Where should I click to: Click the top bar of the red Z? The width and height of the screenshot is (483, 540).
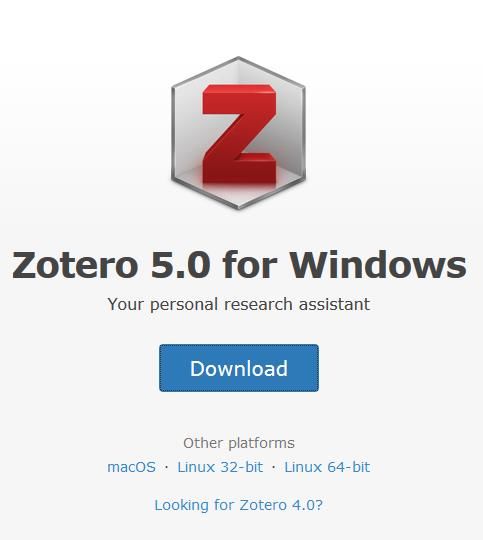tap(239, 99)
